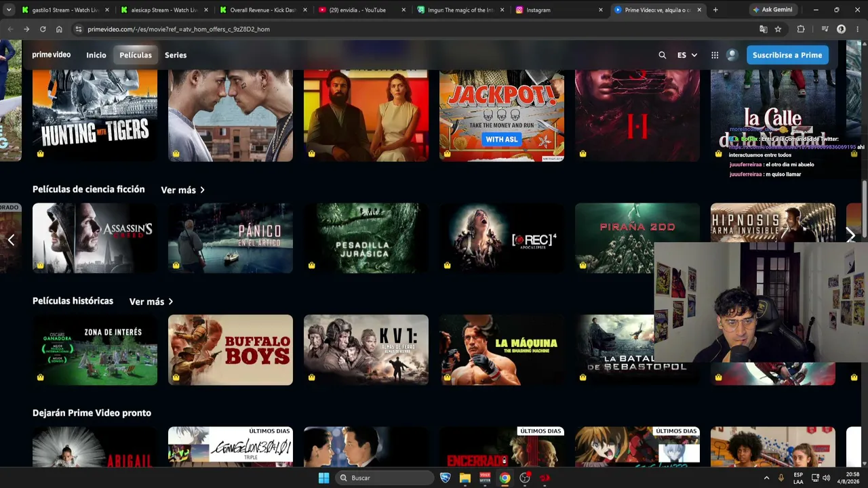Open the Pesadilla Jurásica movie thumbnail
This screenshot has width=868, height=488.
coord(366,238)
